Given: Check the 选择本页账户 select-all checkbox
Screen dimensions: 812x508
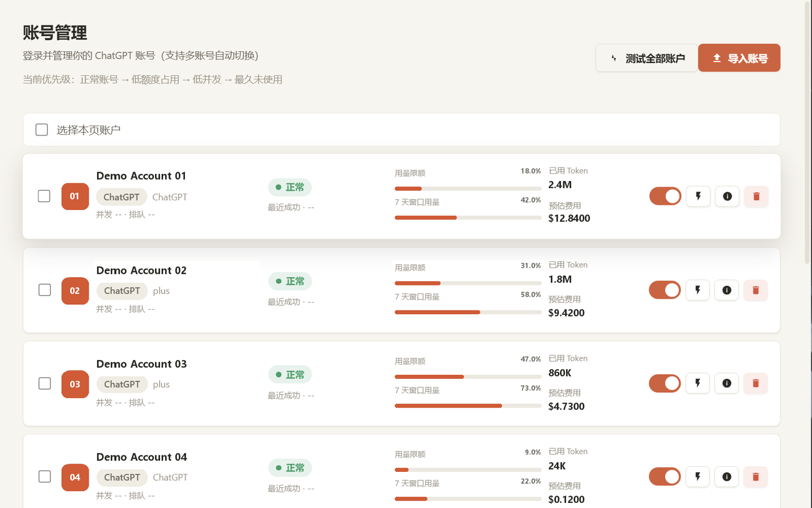Looking at the screenshot, I should point(42,130).
